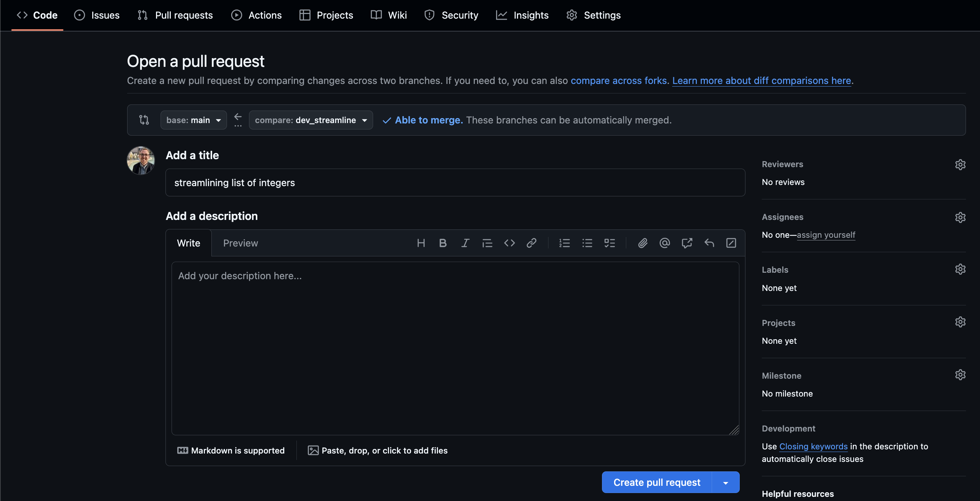Create the pull request
Image resolution: width=980 pixels, height=501 pixels.
[656, 482]
